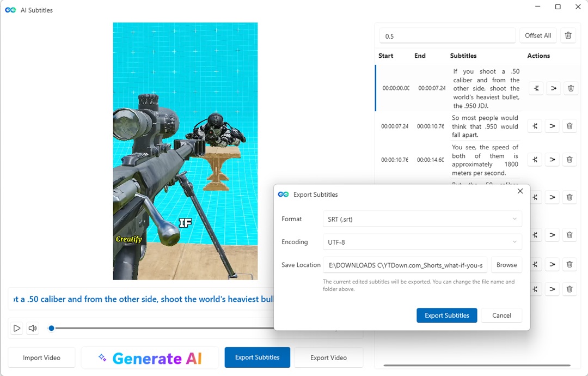Click the Generate AI button
Screen dimensions: 588x376
coord(150,357)
